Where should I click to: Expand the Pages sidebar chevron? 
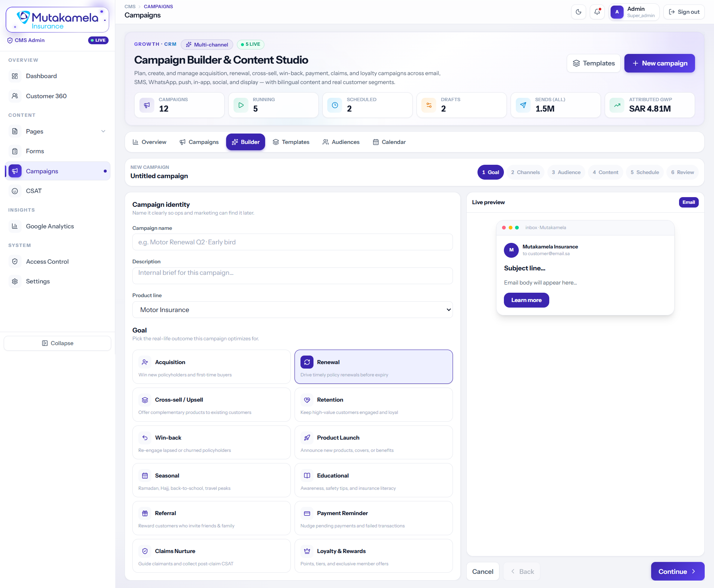click(103, 131)
